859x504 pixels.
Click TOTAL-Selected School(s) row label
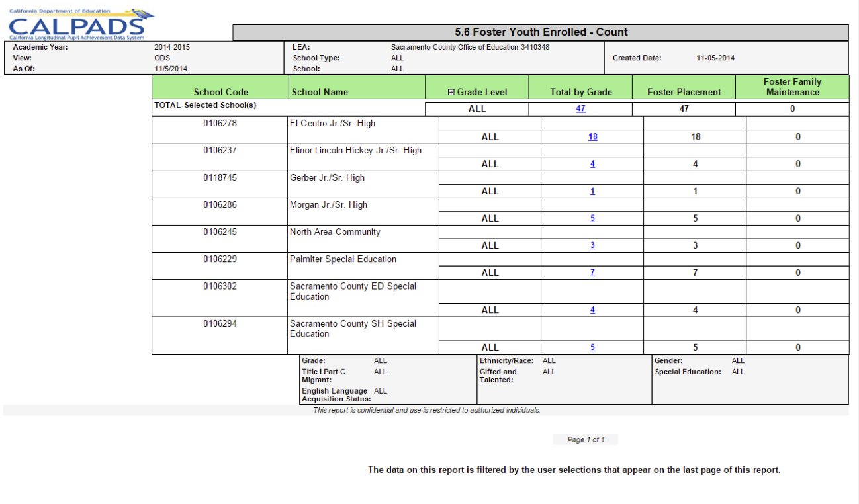click(205, 105)
